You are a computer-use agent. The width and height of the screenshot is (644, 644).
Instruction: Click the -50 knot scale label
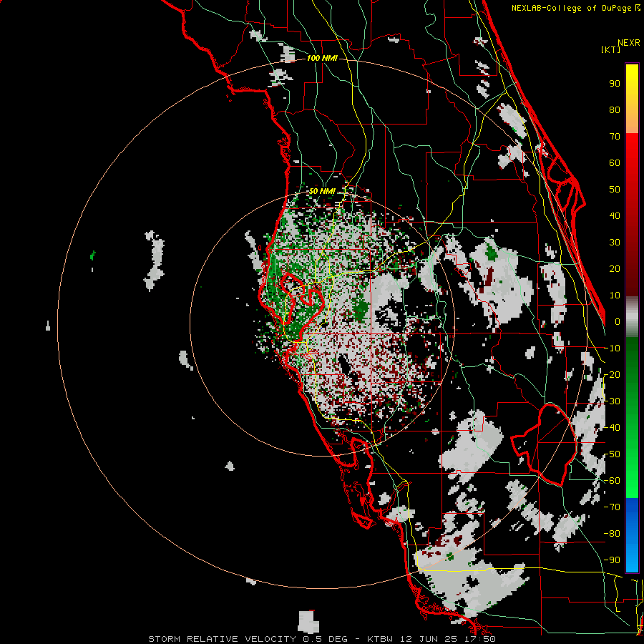click(x=612, y=454)
